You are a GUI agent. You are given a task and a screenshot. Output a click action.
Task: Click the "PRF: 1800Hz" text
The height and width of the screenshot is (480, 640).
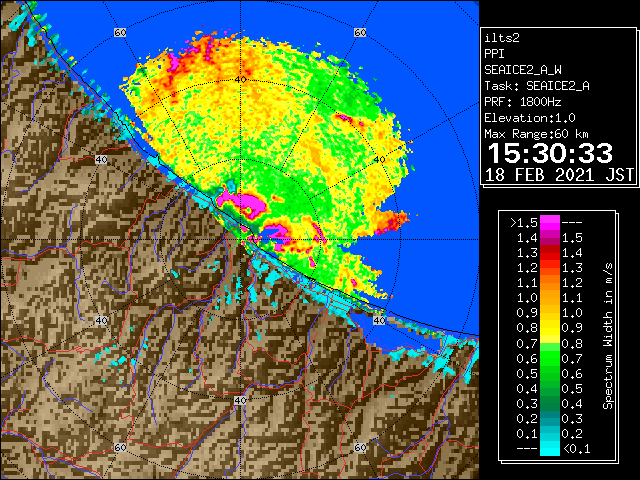(523, 102)
